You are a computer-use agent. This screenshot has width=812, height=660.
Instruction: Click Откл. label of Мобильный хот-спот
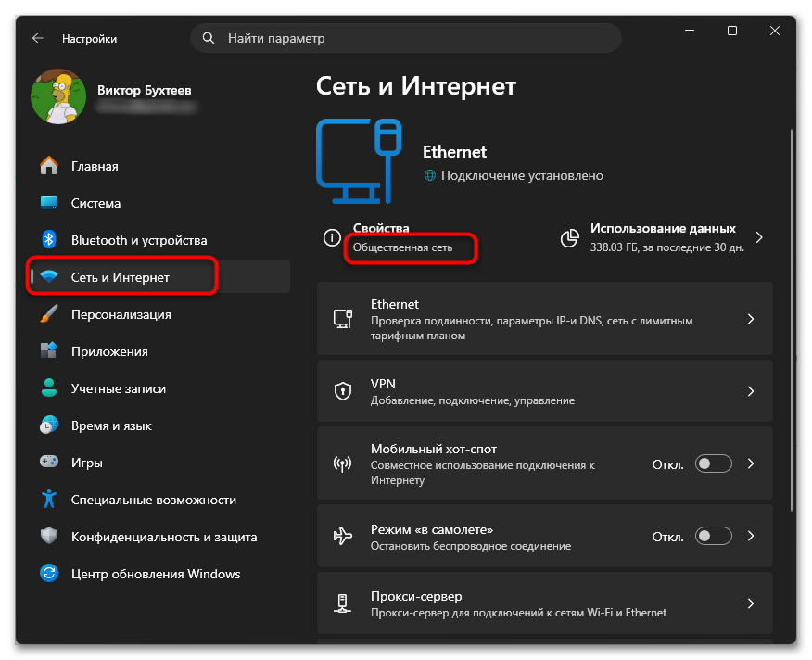coord(667,464)
